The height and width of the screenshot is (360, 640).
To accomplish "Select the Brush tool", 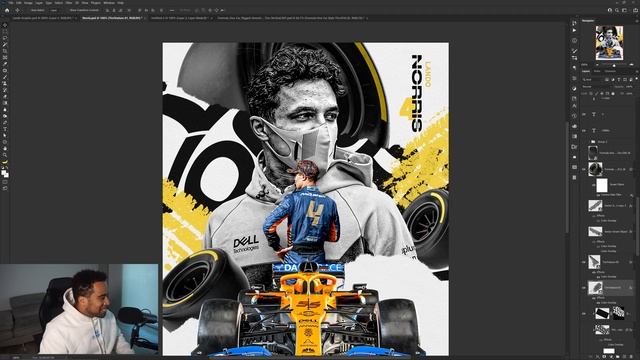I will tap(4, 78).
